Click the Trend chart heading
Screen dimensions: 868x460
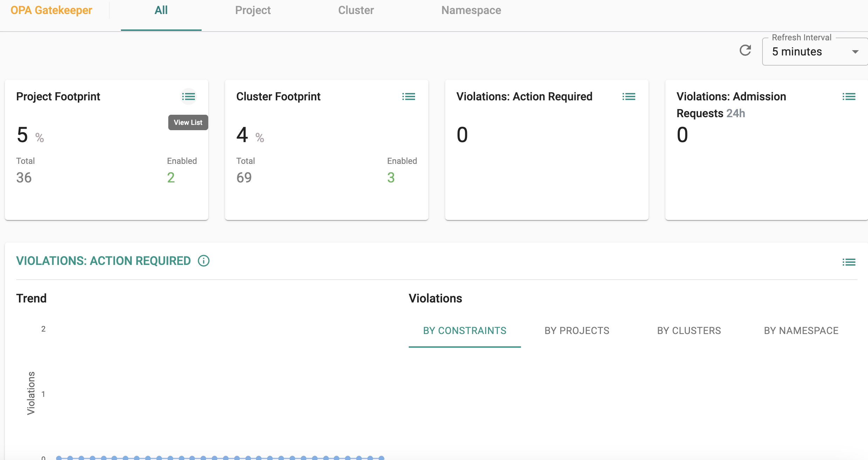(31, 298)
